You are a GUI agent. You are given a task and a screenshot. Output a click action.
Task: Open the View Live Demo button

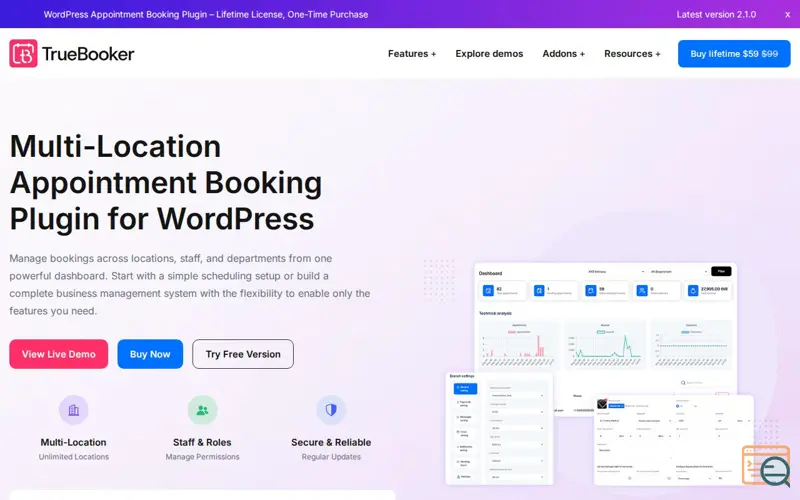pos(59,354)
